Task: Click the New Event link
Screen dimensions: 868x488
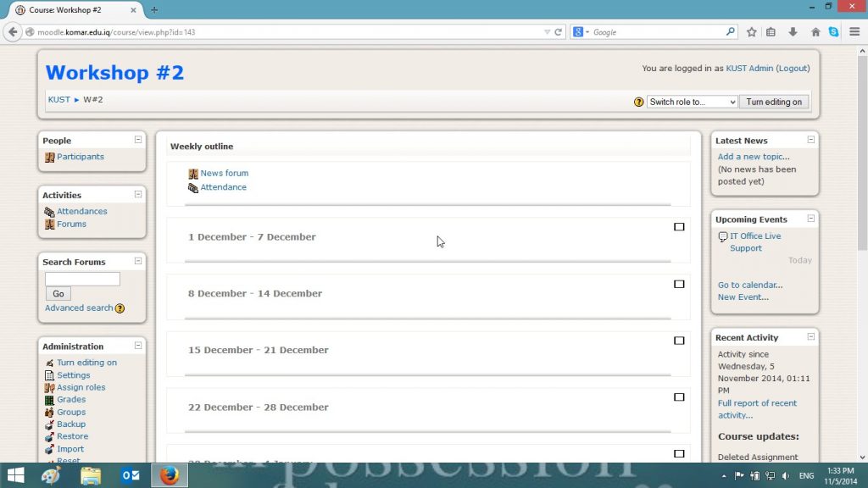Action: pyautogui.click(x=743, y=297)
